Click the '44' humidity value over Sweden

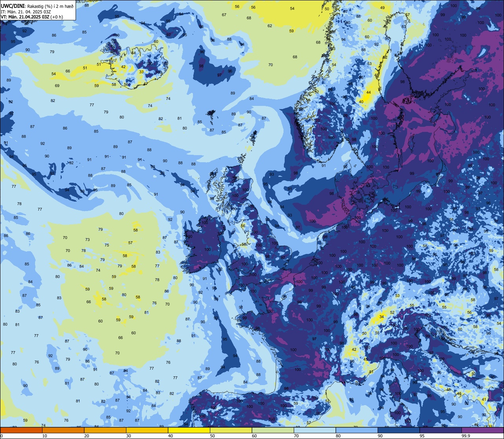(369, 92)
